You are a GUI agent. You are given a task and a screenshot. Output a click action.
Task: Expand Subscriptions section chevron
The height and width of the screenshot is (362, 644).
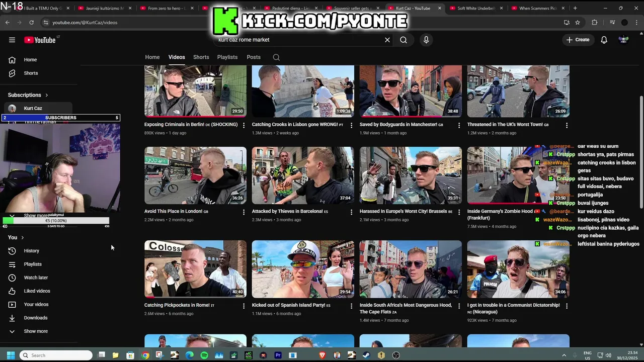(47, 95)
